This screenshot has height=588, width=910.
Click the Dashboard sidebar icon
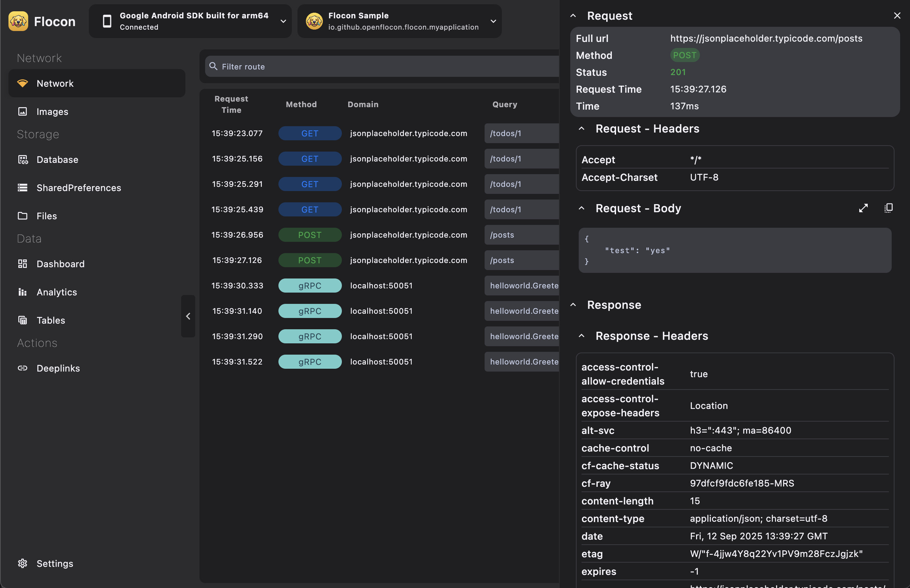pos(23,264)
